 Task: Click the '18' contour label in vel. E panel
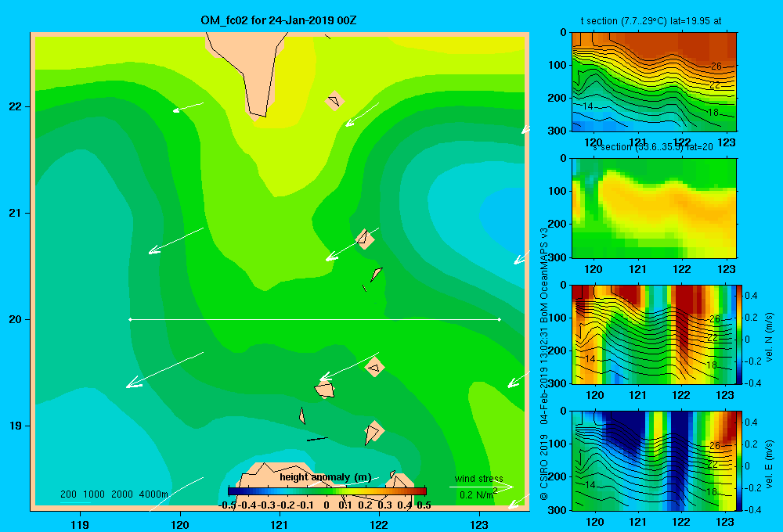[712, 491]
